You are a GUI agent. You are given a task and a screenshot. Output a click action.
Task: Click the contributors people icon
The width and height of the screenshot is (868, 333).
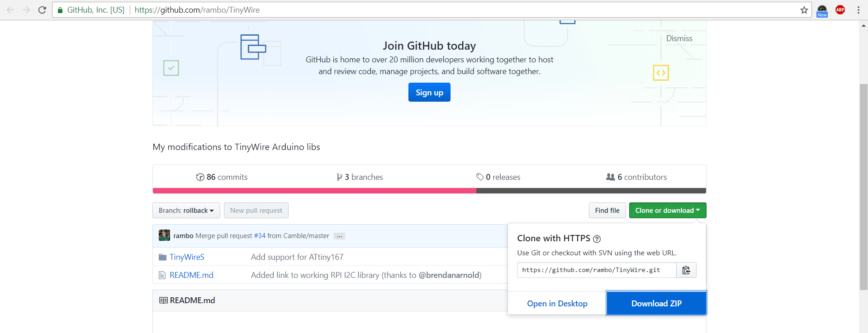611,177
